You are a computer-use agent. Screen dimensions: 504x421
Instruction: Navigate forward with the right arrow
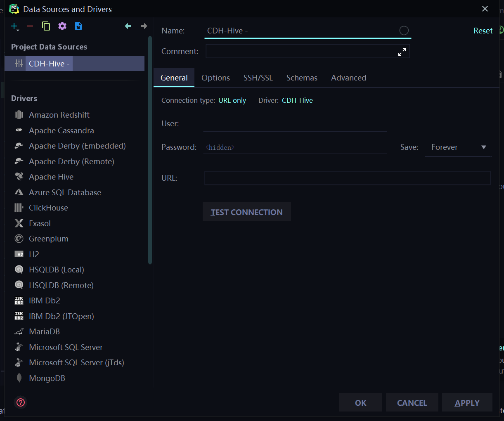[144, 26]
